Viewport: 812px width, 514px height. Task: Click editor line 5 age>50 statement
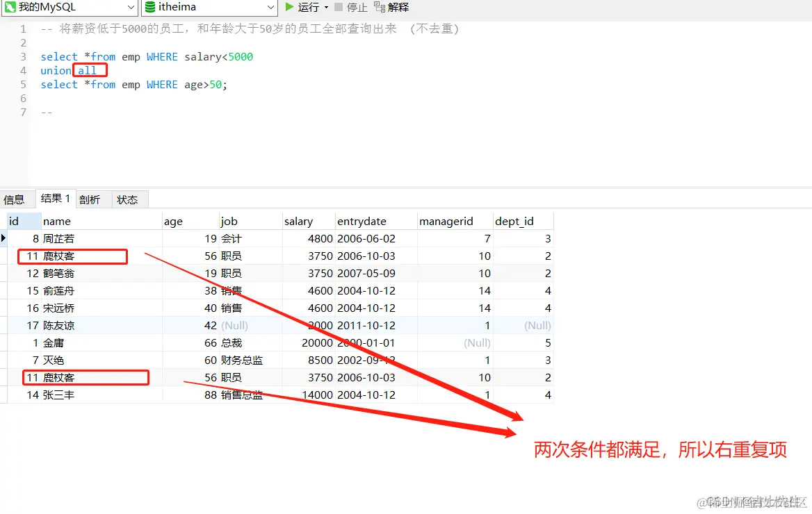[133, 84]
